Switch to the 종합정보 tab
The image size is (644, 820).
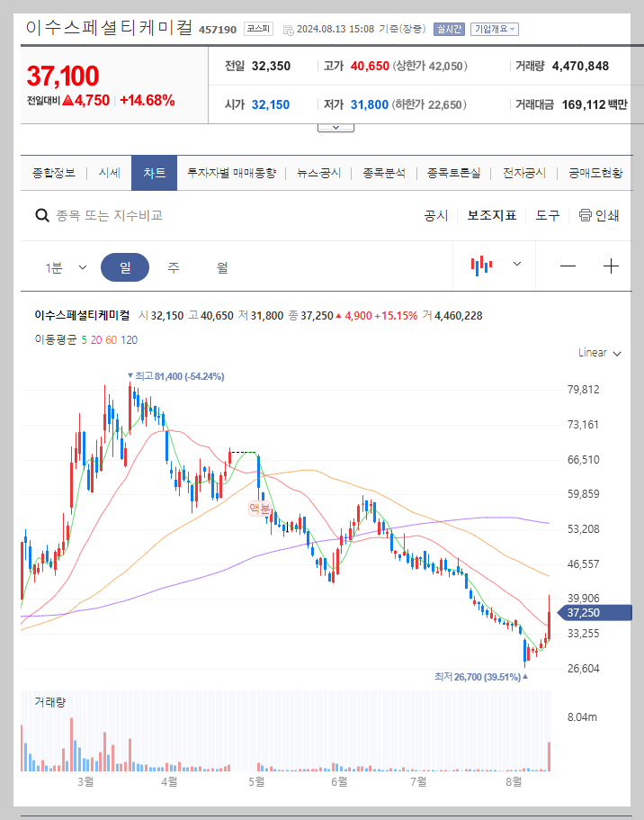(54, 173)
